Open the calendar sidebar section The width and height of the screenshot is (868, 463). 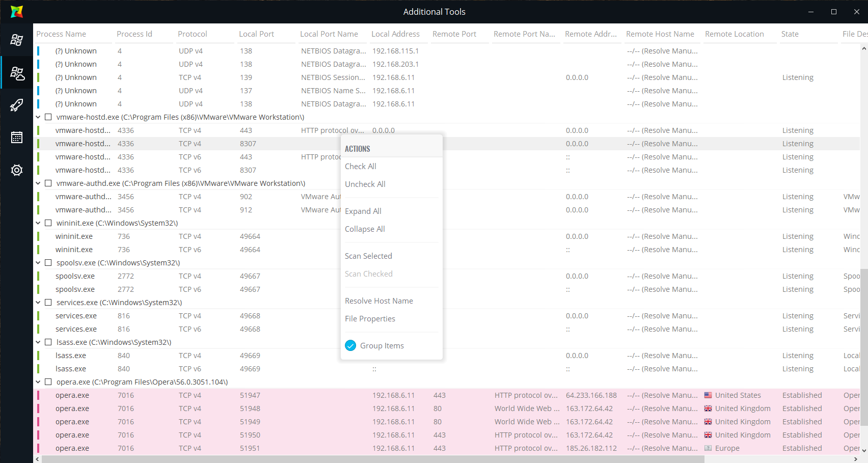[x=17, y=138]
